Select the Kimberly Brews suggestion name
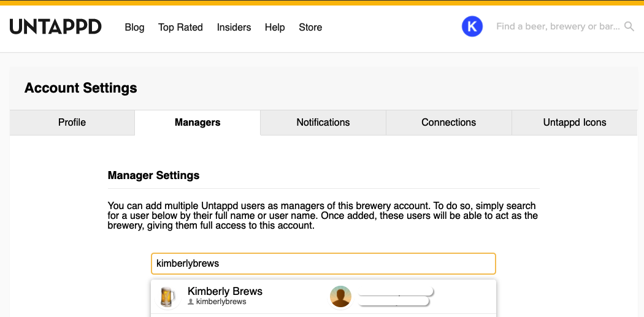Viewport: 644px width, 317px height. click(x=225, y=291)
